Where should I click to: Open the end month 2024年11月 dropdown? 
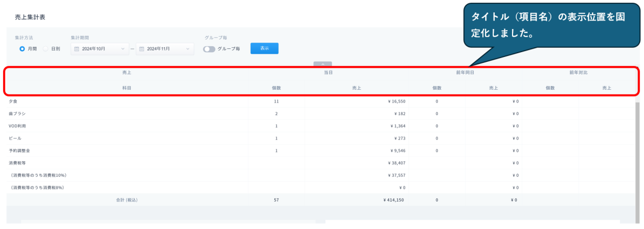[165, 49]
